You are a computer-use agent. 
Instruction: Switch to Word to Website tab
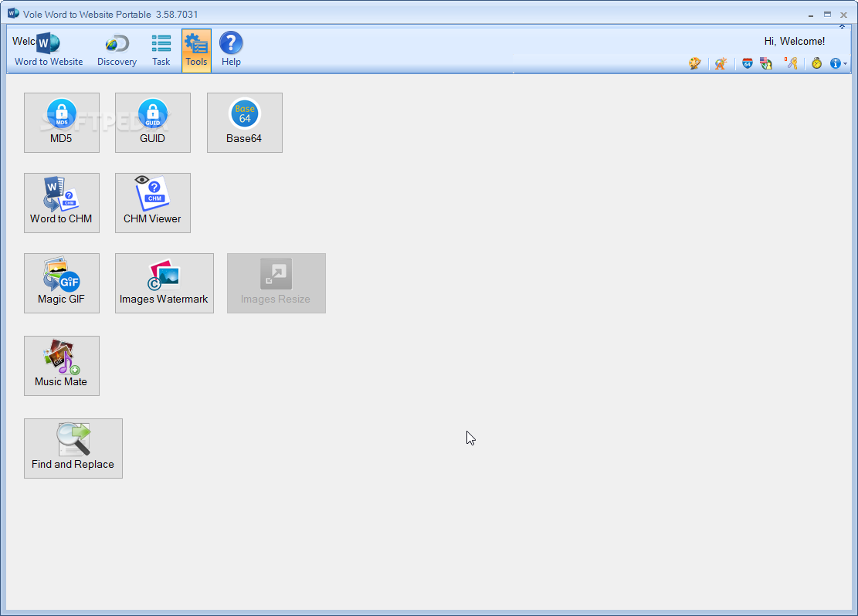(48, 50)
